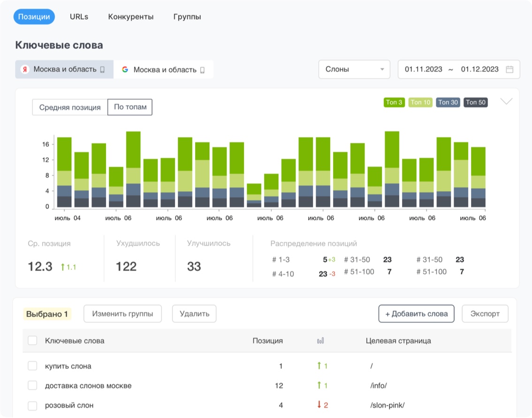Select all keywords with header checkbox
Viewport: 532px width, 418px height.
32,341
